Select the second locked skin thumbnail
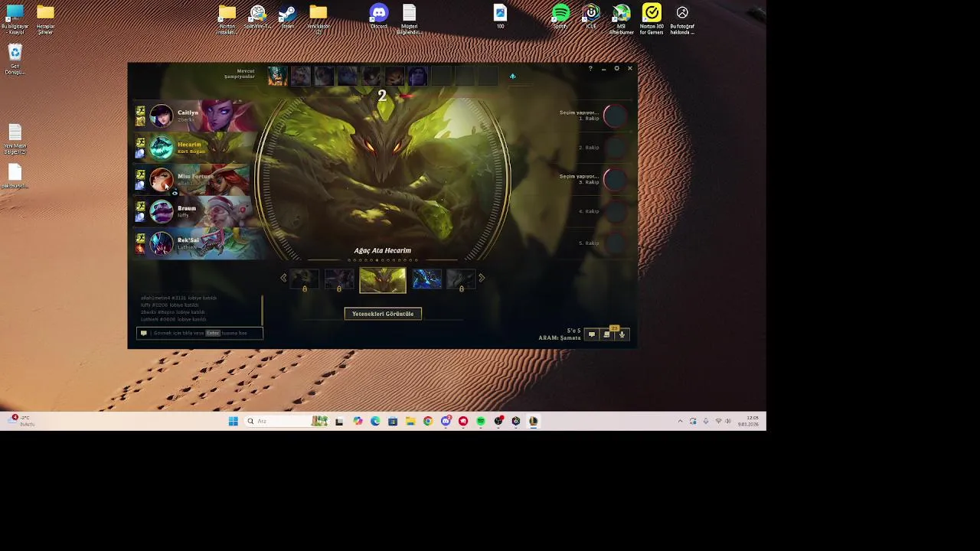 pyautogui.click(x=339, y=280)
